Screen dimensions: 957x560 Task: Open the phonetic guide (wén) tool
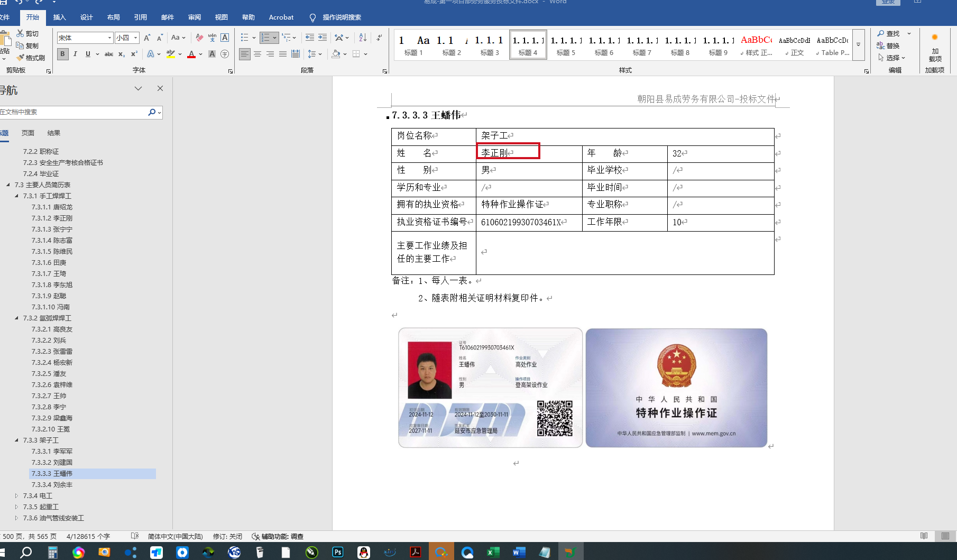point(212,38)
